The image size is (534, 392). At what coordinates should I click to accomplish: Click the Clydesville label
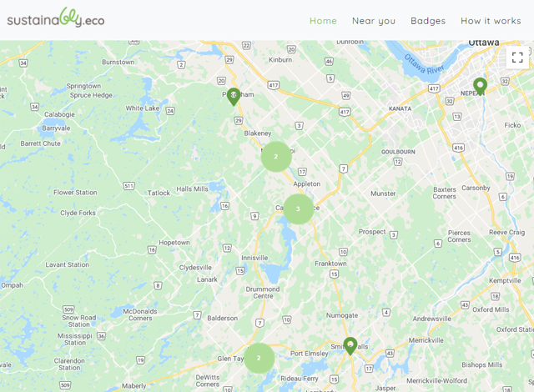195,268
